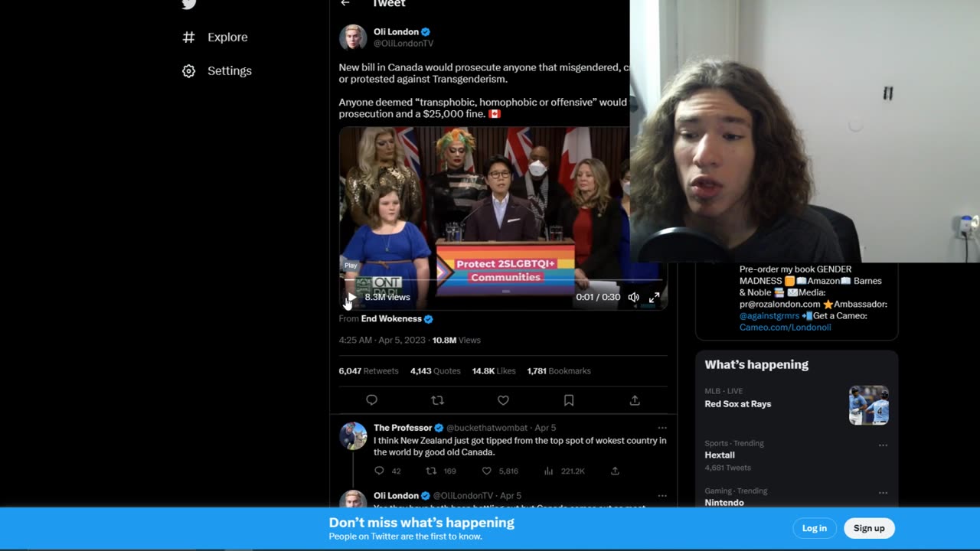Mute the video with the speaker icon
The image size is (980, 551).
click(x=633, y=297)
